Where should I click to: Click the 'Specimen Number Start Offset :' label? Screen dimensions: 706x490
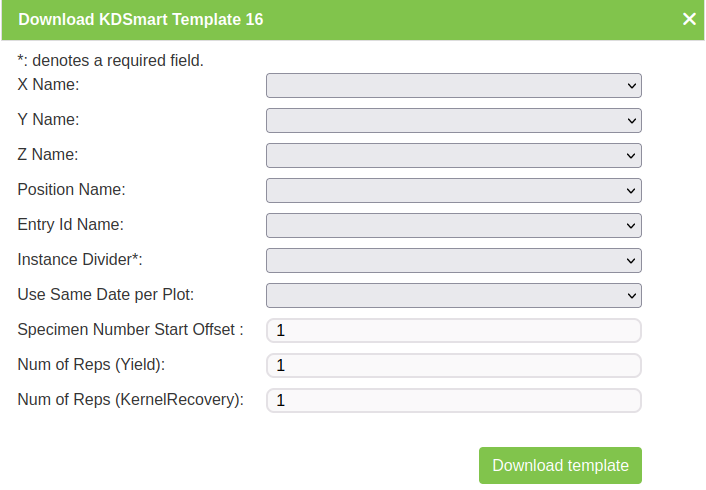pyautogui.click(x=131, y=330)
